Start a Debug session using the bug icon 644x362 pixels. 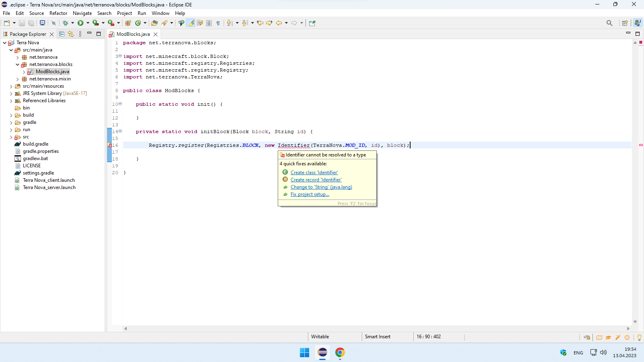(65, 23)
